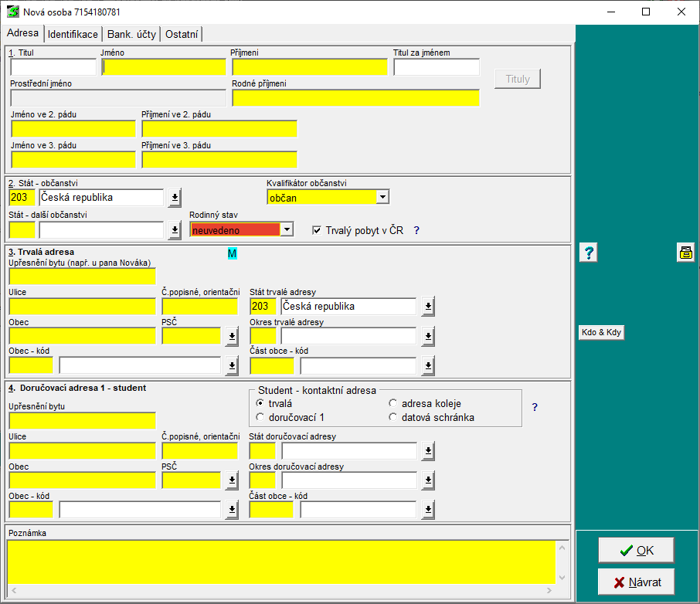This screenshot has height=604, width=700.
Task: Expand the Kvalifikátor občanství dropdown
Action: (382, 198)
